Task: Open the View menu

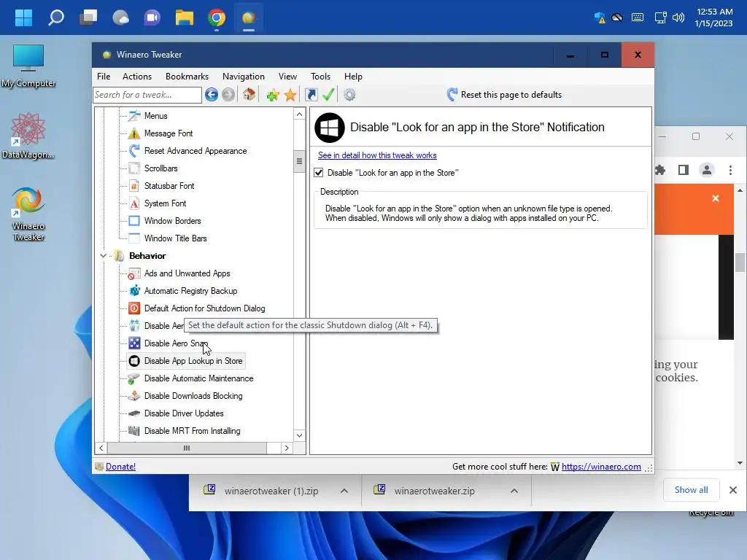Action: tap(287, 76)
